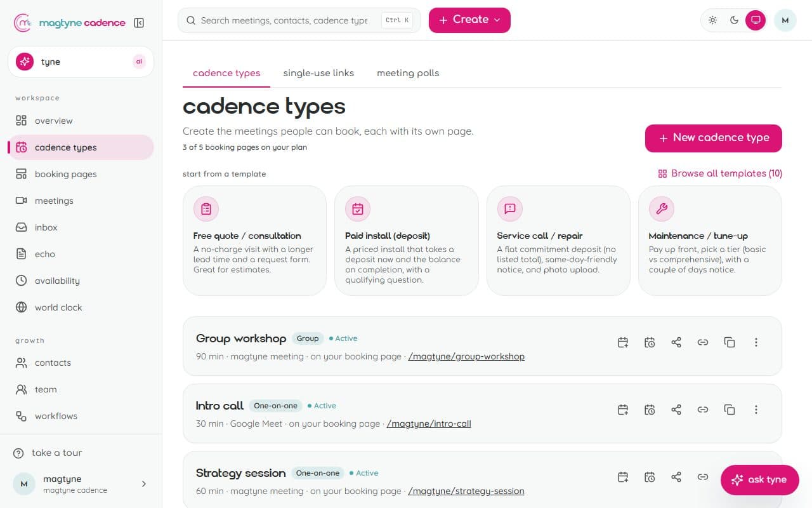Image resolution: width=812 pixels, height=508 pixels.
Task: Open contacts in sidebar
Action: click(81, 363)
